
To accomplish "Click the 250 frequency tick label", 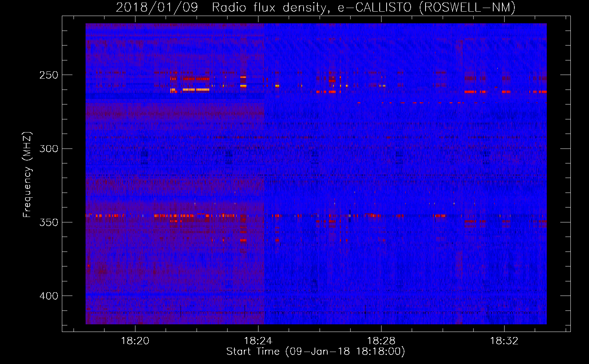I will click(x=49, y=75).
